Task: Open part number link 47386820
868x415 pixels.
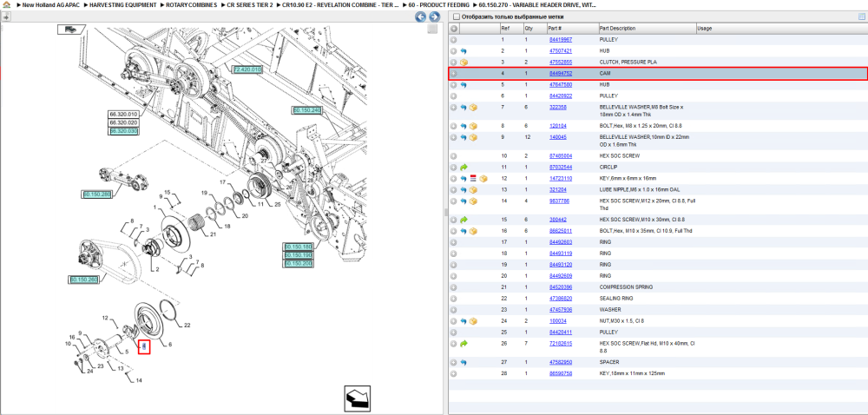Action: click(x=560, y=299)
